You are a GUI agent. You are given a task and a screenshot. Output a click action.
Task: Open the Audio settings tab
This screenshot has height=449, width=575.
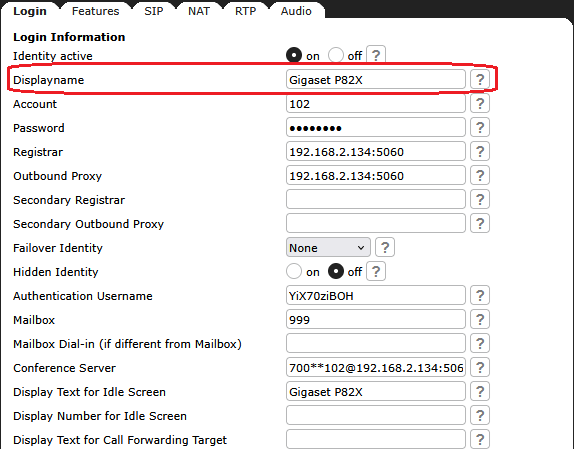[296, 11]
